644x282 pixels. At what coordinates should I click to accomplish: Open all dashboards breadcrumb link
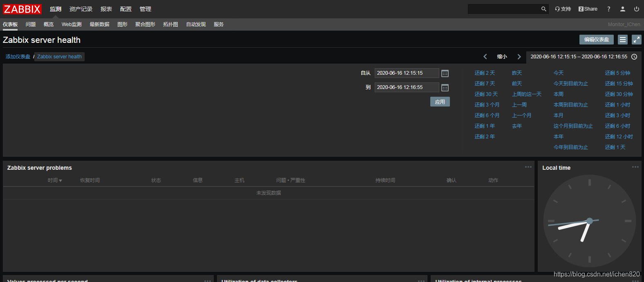(x=18, y=57)
